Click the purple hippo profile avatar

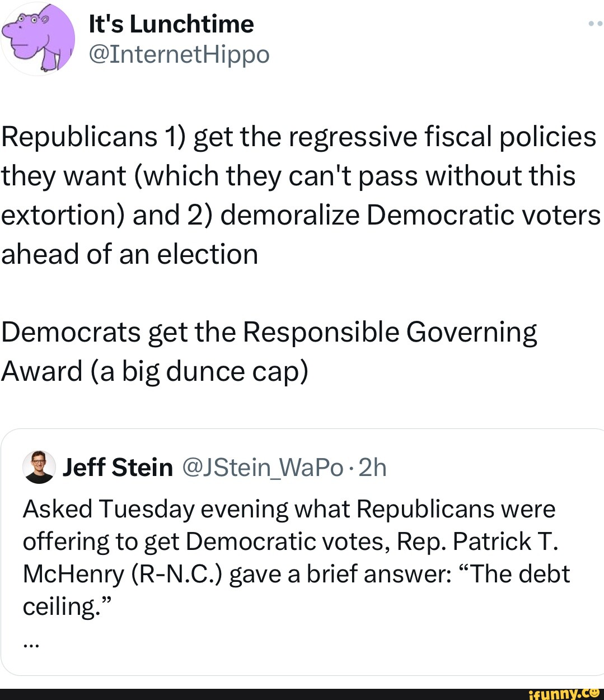38,39
